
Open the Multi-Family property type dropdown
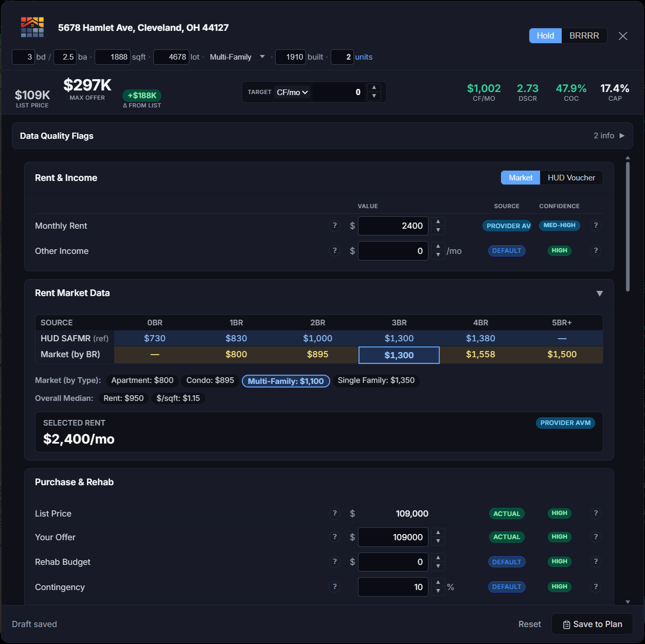tap(237, 57)
